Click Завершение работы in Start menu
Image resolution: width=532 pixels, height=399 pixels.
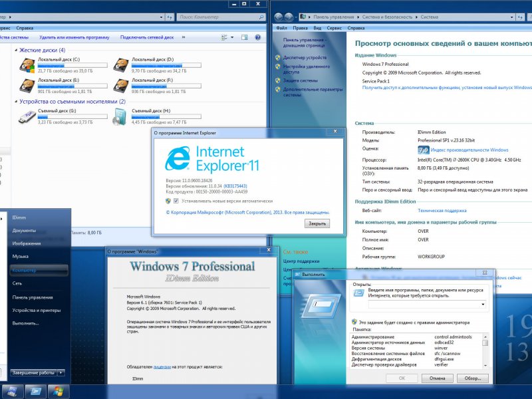pyautogui.click(x=34, y=372)
